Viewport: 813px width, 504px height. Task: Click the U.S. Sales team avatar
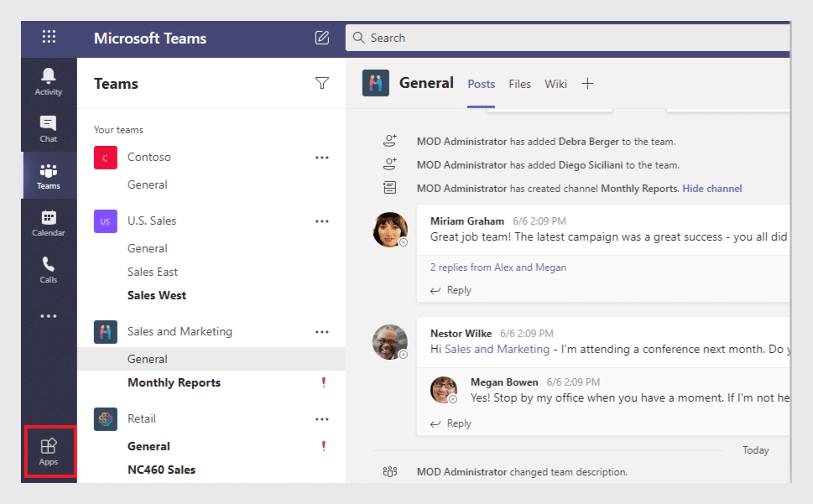(x=105, y=221)
